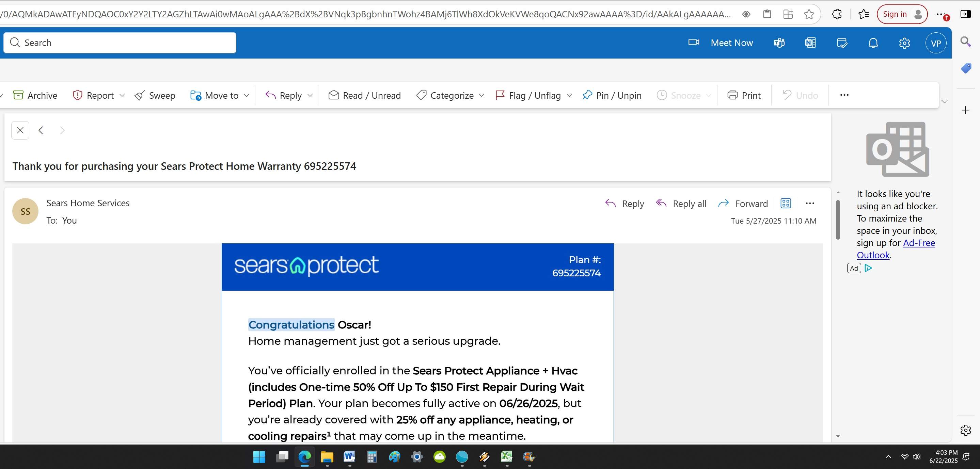Click the message pane vertical scrollbar thumb
980x469 pixels.
[838, 220]
